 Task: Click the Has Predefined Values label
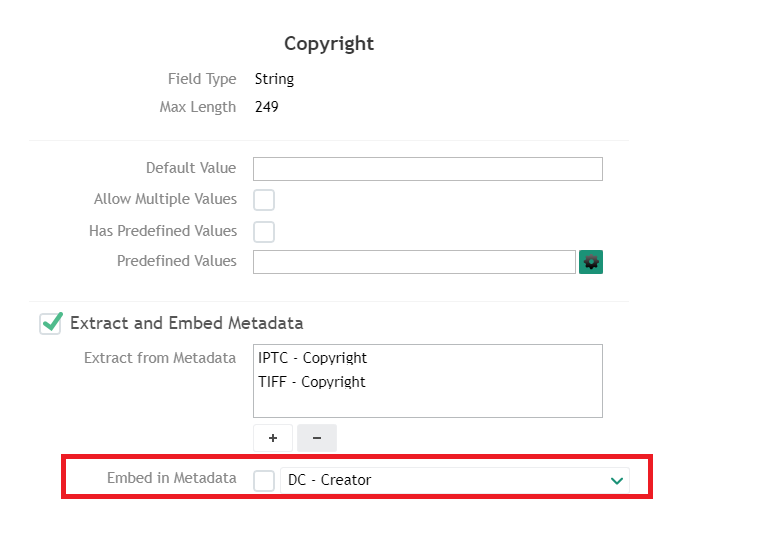click(163, 231)
